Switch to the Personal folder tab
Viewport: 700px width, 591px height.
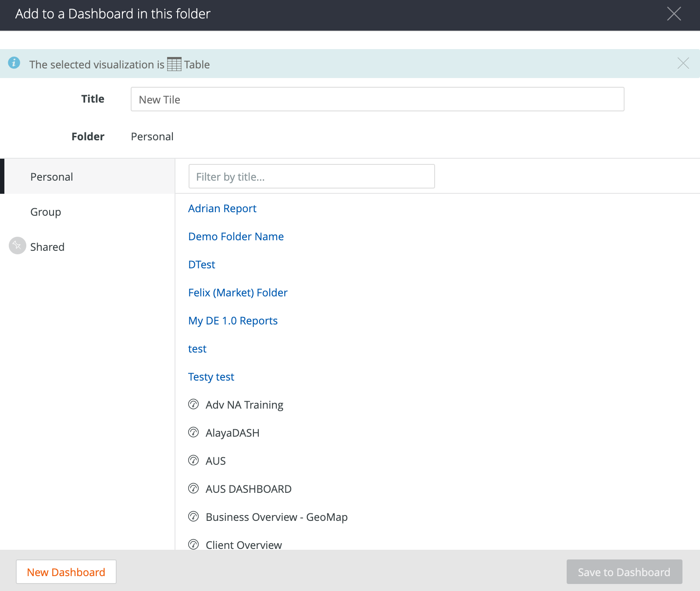(52, 177)
